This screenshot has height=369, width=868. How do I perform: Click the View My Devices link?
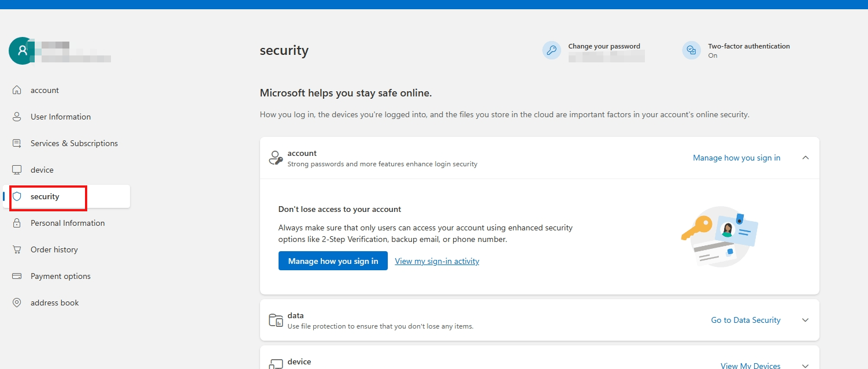coord(750,365)
